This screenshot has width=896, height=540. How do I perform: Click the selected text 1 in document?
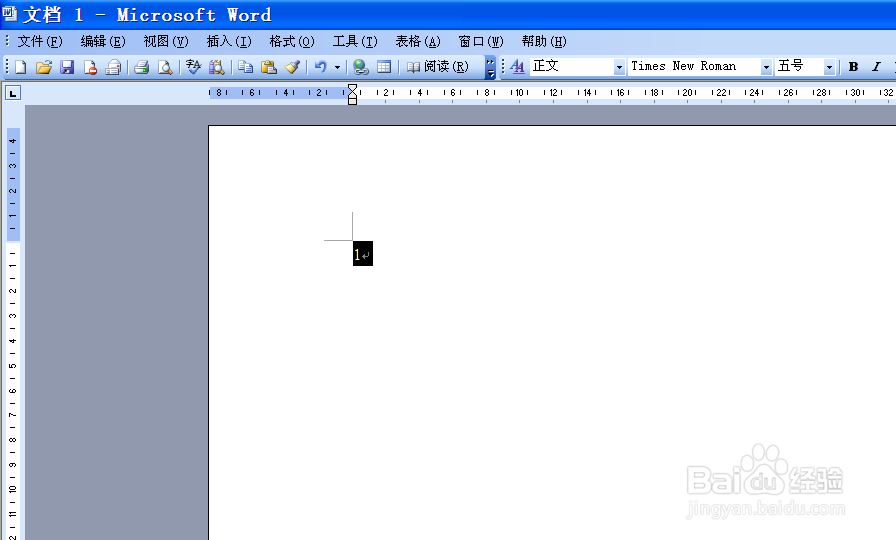[x=357, y=254]
